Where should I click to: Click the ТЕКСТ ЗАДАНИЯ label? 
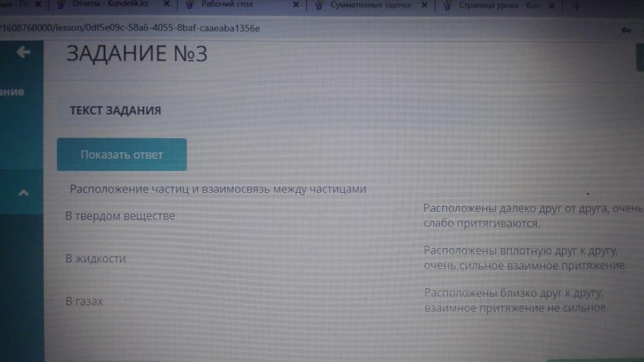[115, 111]
